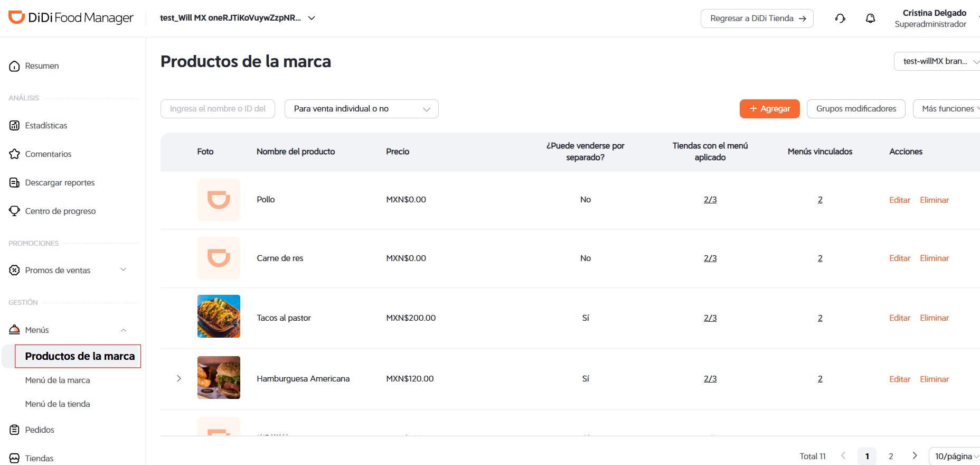980x465 pixels.
Task: Edit the Tacos al pastor product
Action: click(x=900, y=318)
